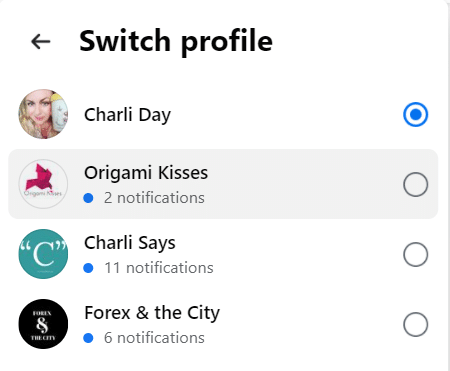Image resolution: width=450 pixels, height=371 pixels.
Task: Choose the Forex & the City name label
Action: [x=152, y=313]
